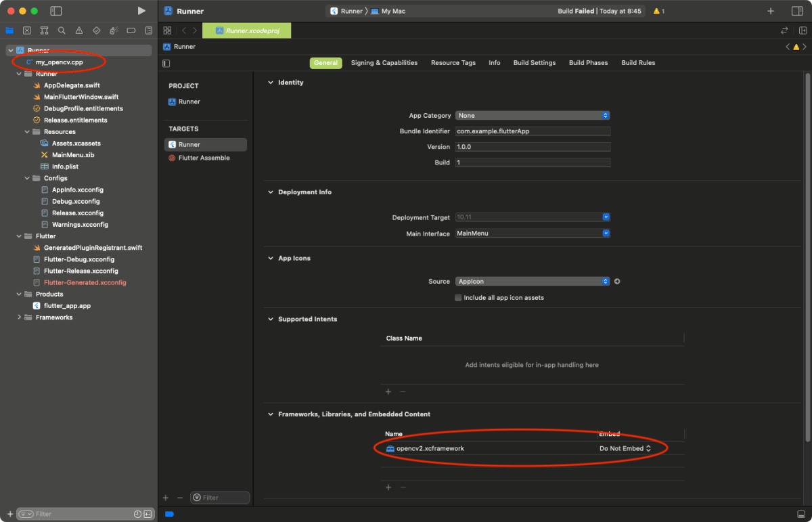Viewport: 812px width, 522px height.
Task: Open my_opencv.cpp in navigator
Action: [60, 62]
